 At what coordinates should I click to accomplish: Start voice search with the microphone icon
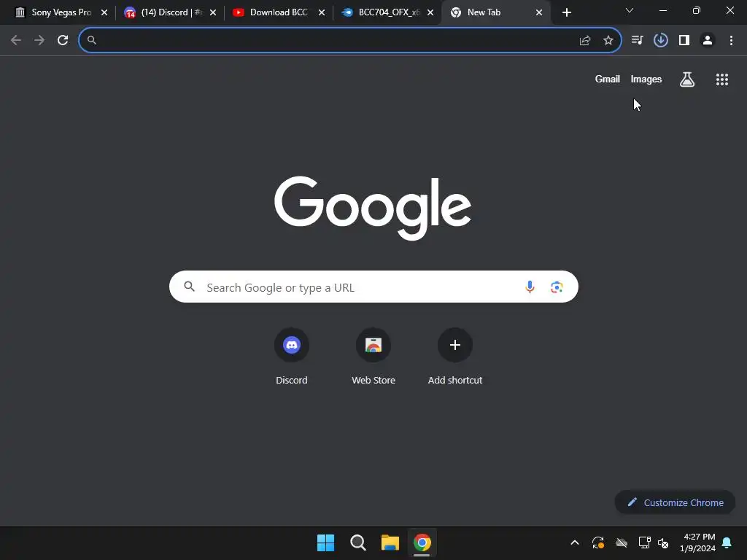tap(530, 287)
